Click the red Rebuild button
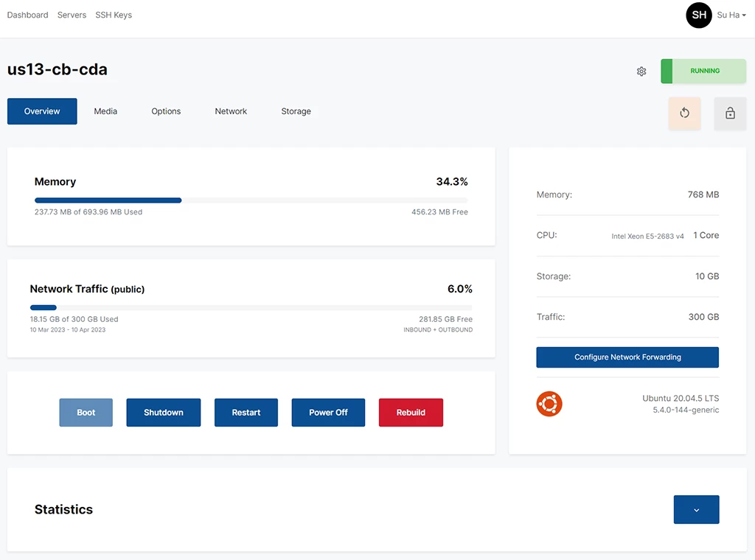The width and height of the screenshot is (755, 560). pyautogui.click(x=411, y=413)
